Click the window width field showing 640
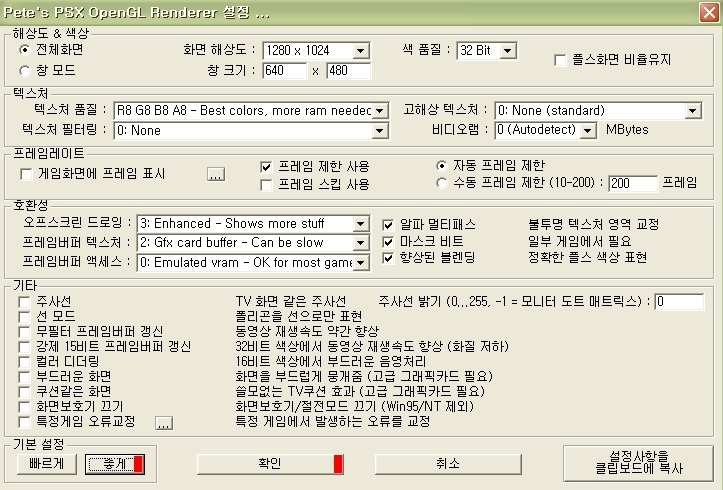This screenshot has height=490, width=723. pyautogui.click(x=284, y=71)
